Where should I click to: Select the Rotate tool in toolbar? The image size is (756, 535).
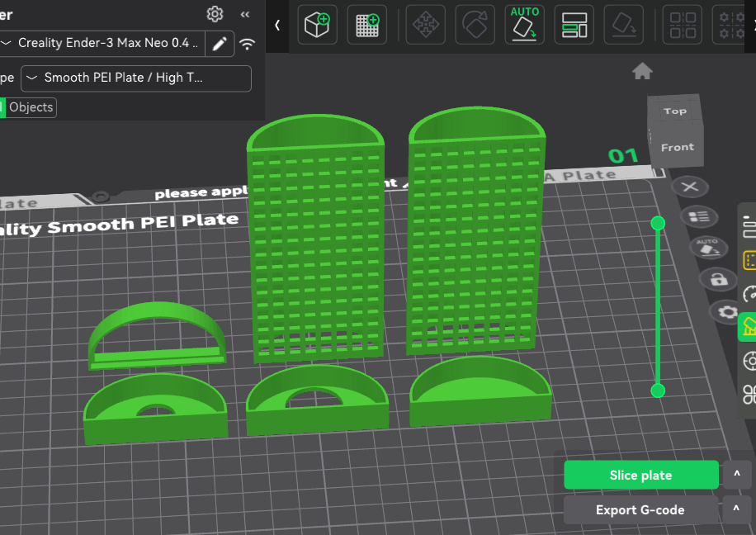point(475,25)
